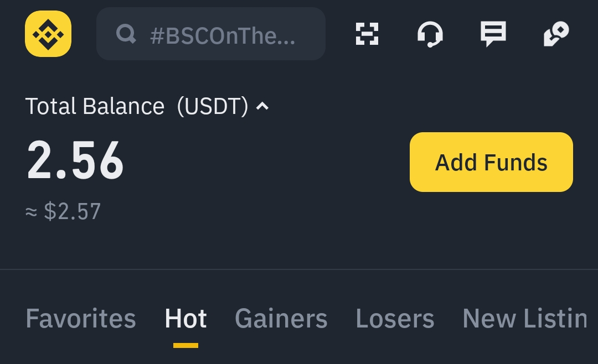Open customer support headset icon
598x364 pixels.
430,34
